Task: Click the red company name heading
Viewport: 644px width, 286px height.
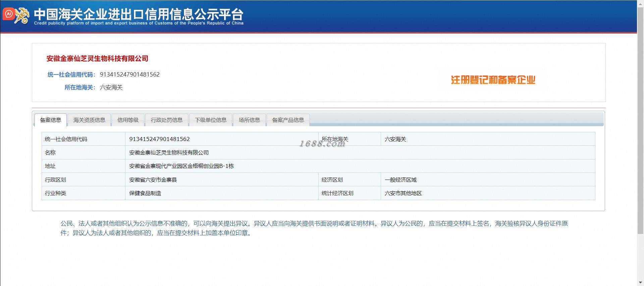Action: 97,58
